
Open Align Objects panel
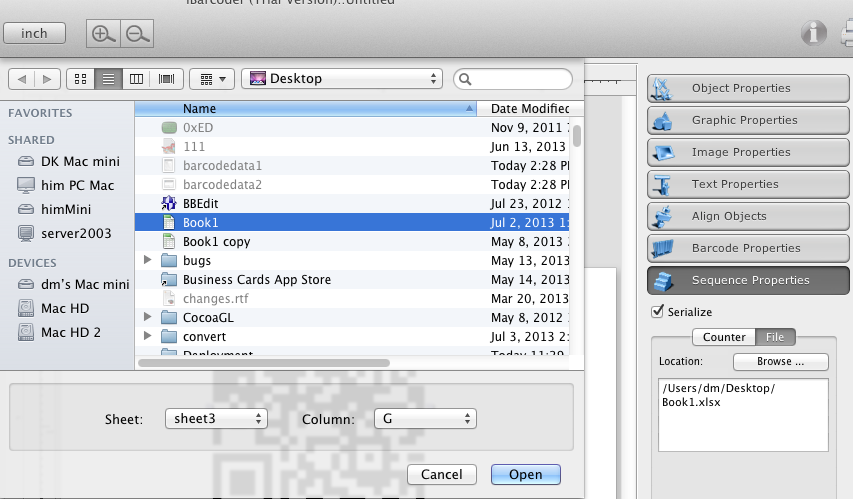tap(749, 216)
